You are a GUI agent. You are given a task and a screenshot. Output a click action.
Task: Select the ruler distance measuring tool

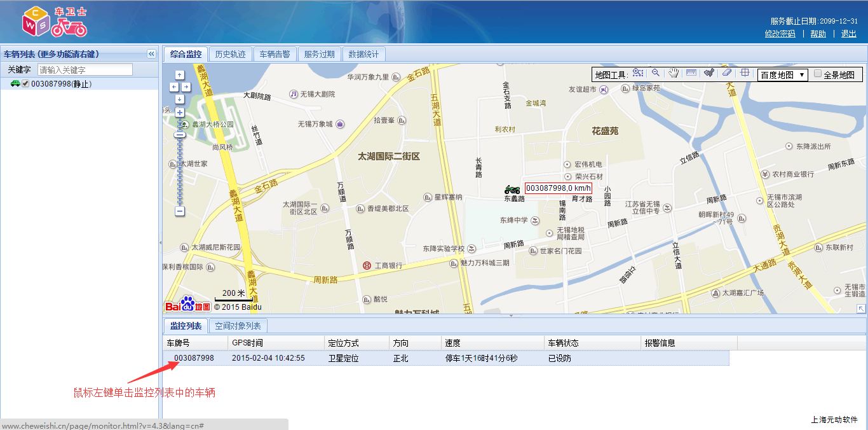[x=691, y=74]
